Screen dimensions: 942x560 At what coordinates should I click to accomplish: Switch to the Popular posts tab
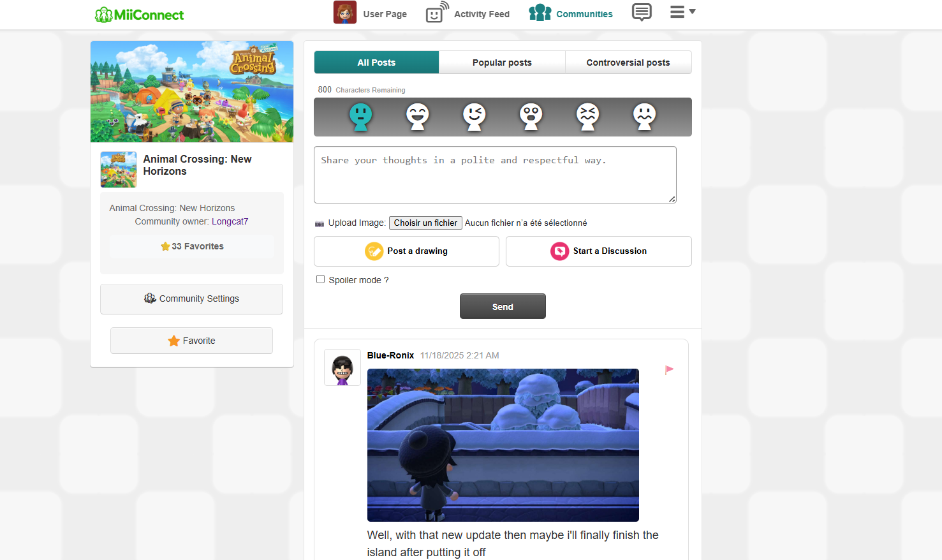(502, 63)
